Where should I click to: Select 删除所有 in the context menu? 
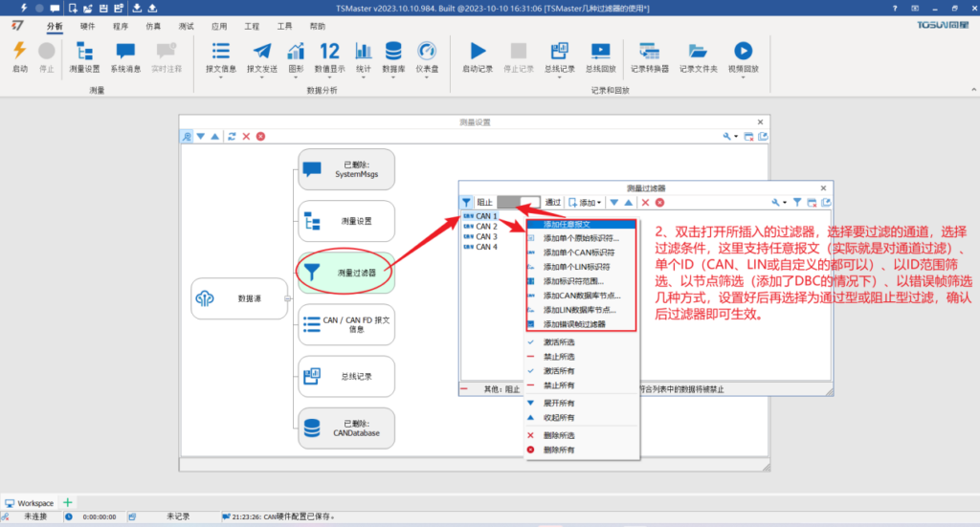(x=560, y=450)
